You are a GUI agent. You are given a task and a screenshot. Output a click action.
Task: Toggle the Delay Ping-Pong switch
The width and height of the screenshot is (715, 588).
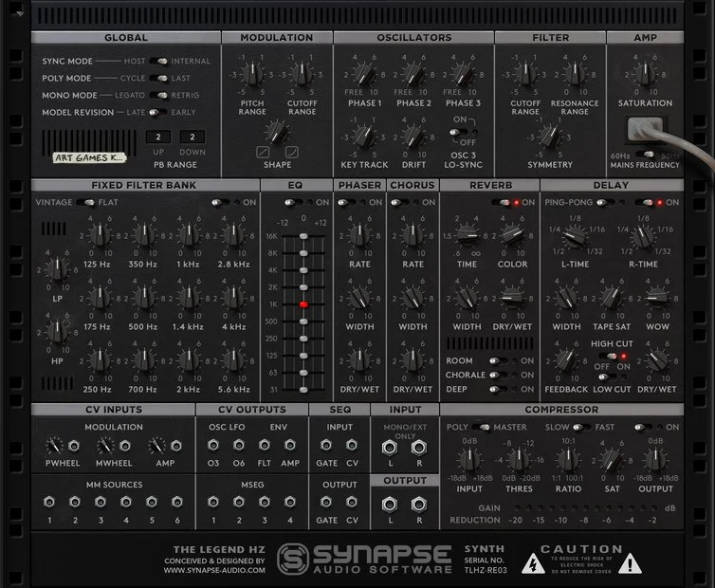[x=605, y=202]
